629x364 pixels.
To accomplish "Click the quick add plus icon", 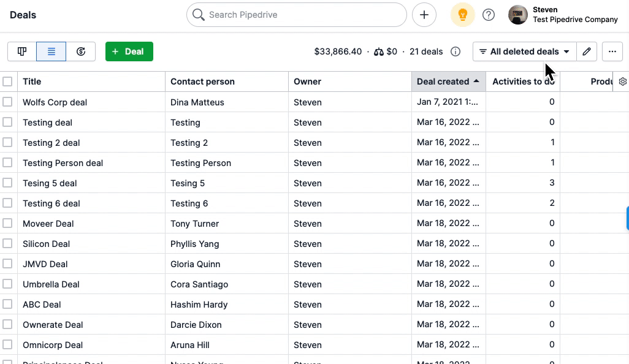I will [x=424, y=14].
